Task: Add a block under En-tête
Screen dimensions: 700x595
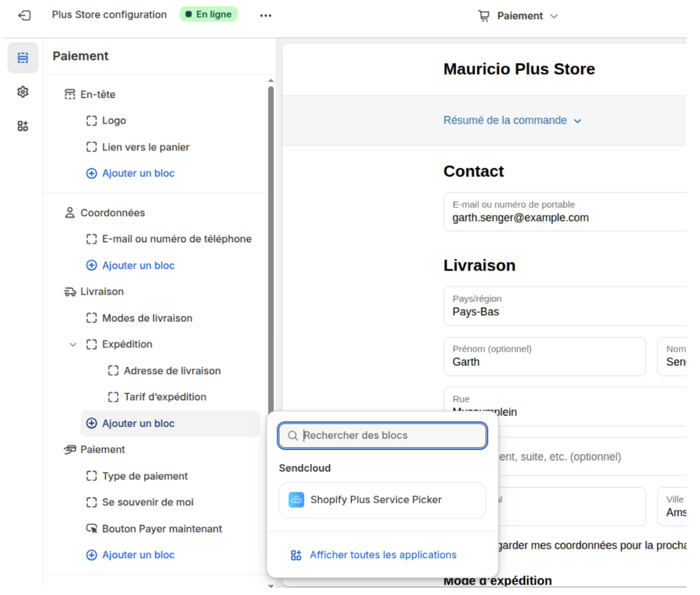Action: pos(131,173)
